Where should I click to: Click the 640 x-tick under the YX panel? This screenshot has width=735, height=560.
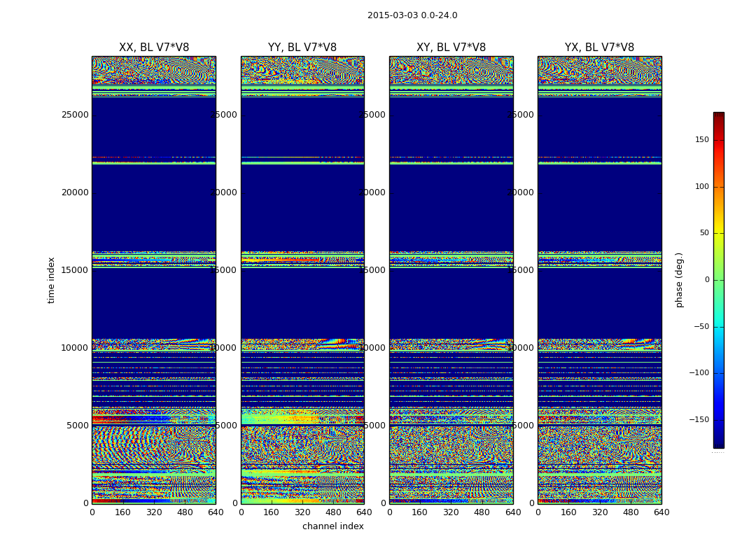click(x=661, y=512)
